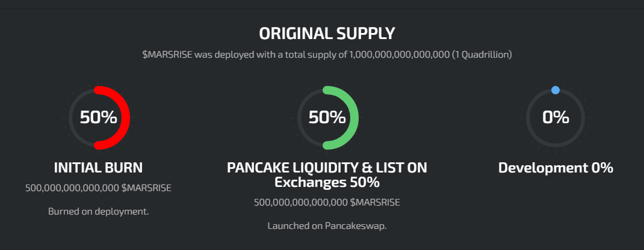Click the PANCAKE LIQUIDITY & LIST ON title

327,168
